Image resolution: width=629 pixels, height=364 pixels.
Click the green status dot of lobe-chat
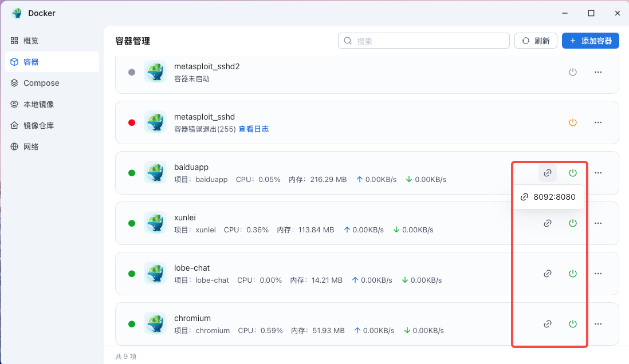pos(132,274)
